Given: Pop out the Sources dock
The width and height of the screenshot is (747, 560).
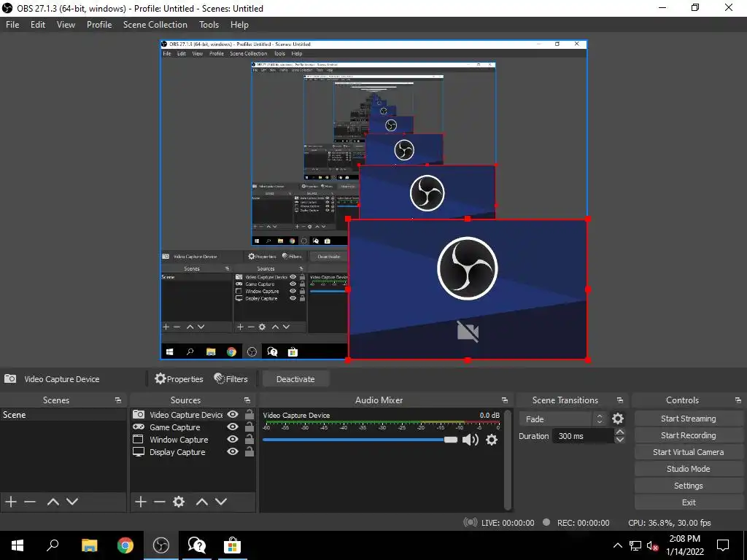Looking at the screenshot, I should [247, 400].
